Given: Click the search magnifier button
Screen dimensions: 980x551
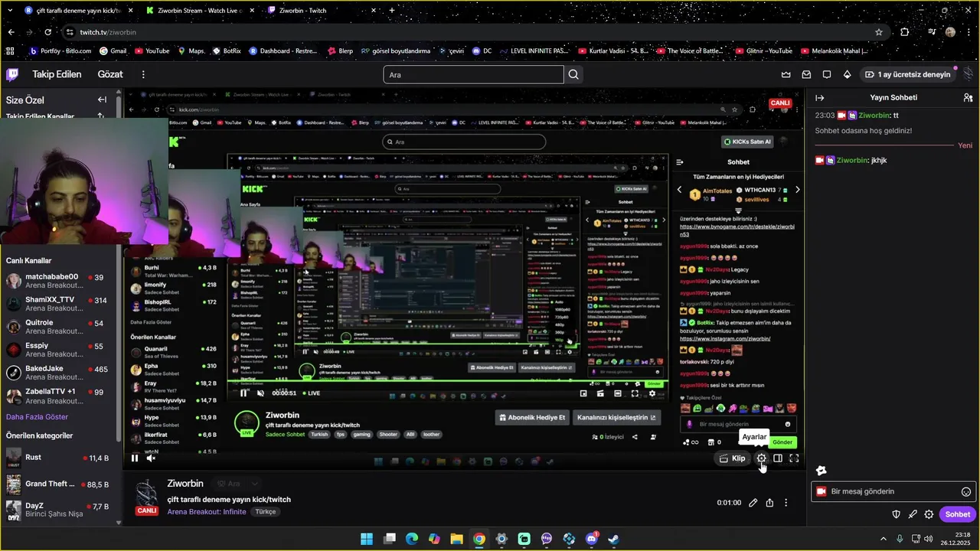Looking at the screenshot, I should (573, 74).
